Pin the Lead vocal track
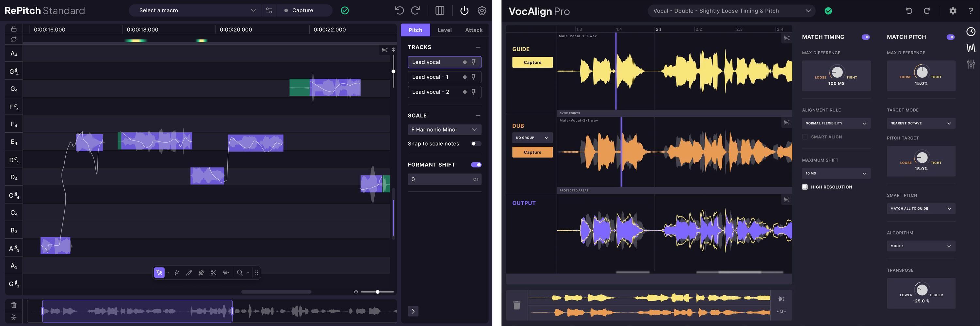980x326 pixels. point(474,62)
